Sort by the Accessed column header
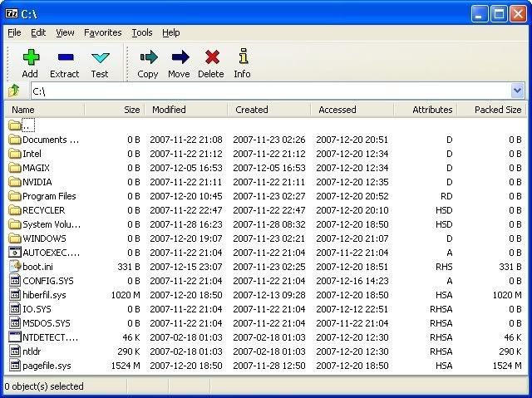This screenshot has height=398, width=532. click(x=352, y=110)
